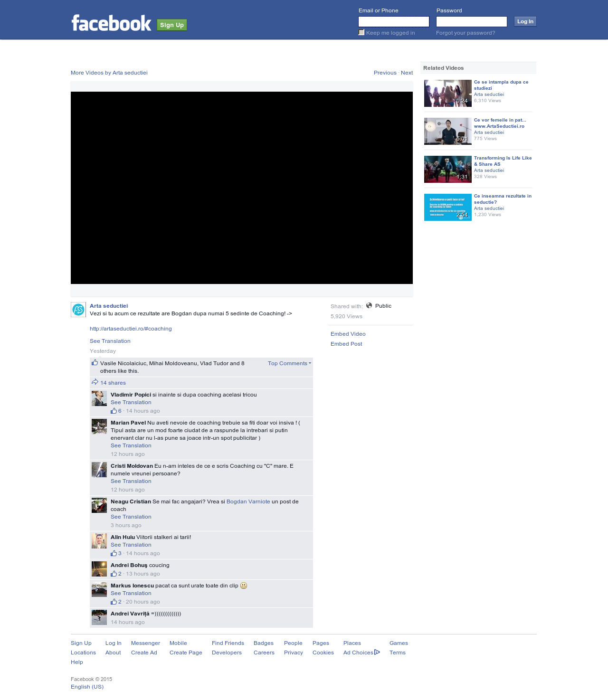Open More Videos by Arta seductiei
608x700 pixels.
click(109, 73)
